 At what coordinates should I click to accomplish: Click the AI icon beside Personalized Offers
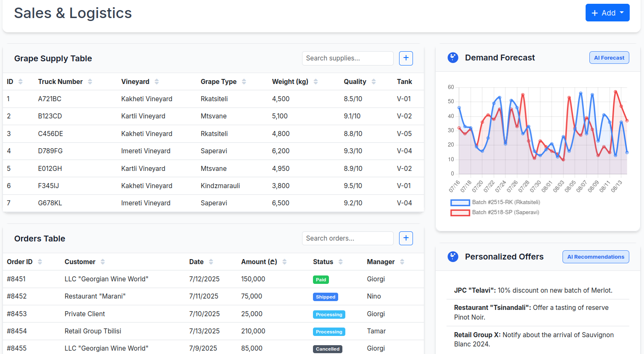[453, 257]
